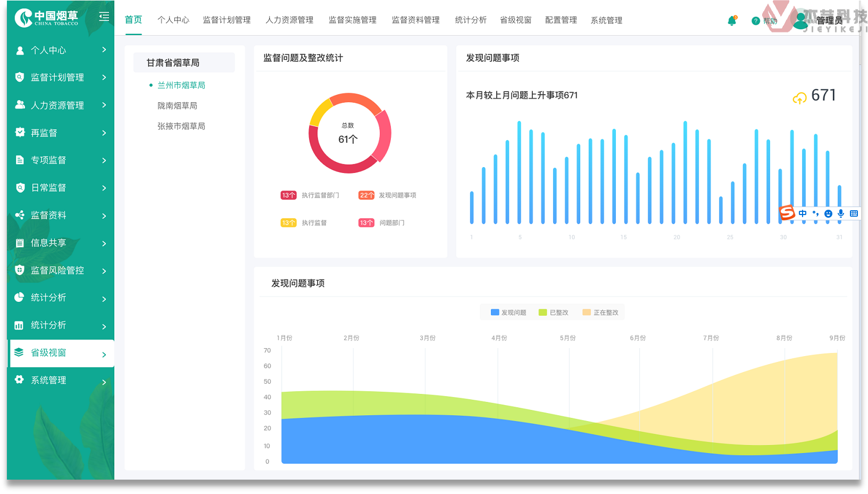868x494 pixels.
Task: Click the Sogou input method S icon
Action: pyautogui.click(x=787, y=213)
